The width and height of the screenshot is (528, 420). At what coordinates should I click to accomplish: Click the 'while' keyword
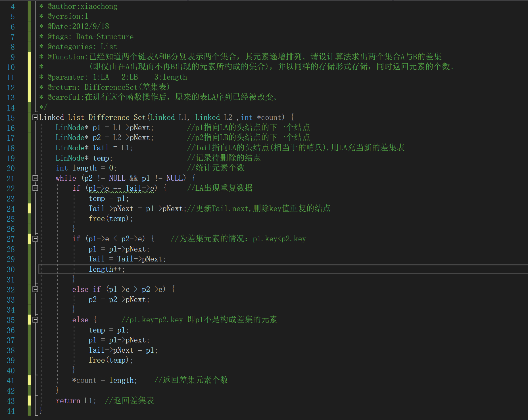[66, 178]
